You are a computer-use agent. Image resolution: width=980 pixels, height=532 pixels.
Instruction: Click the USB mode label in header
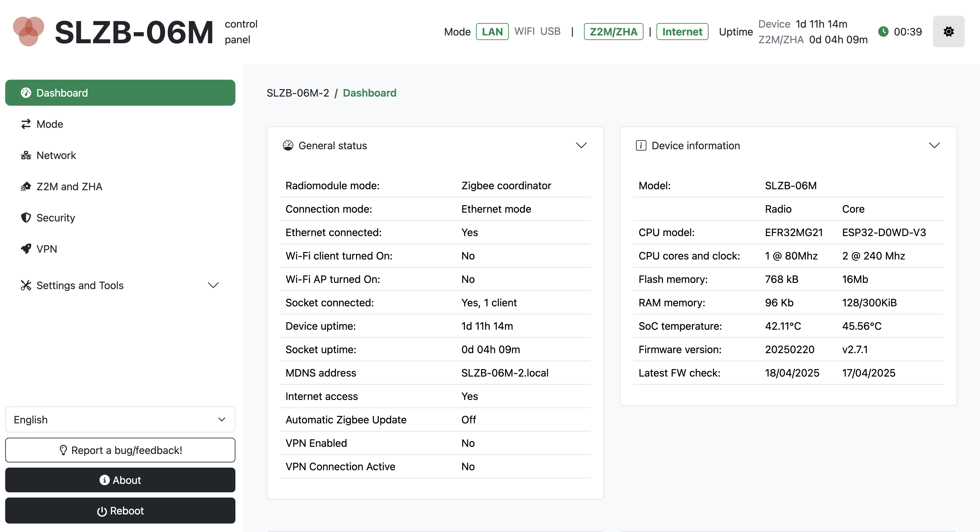click(550, 32)
